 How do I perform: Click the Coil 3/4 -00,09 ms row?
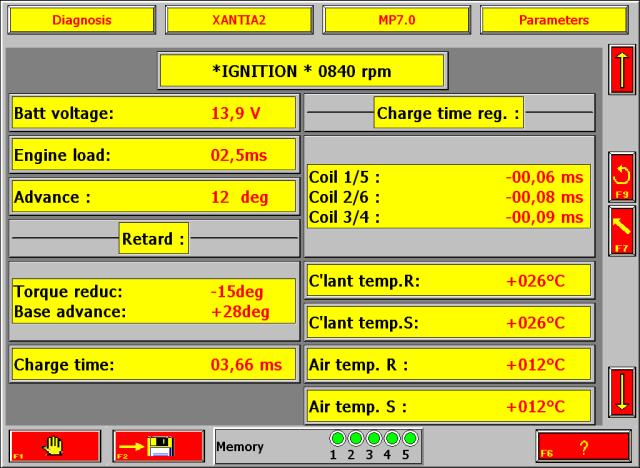(x=447, y=217)
